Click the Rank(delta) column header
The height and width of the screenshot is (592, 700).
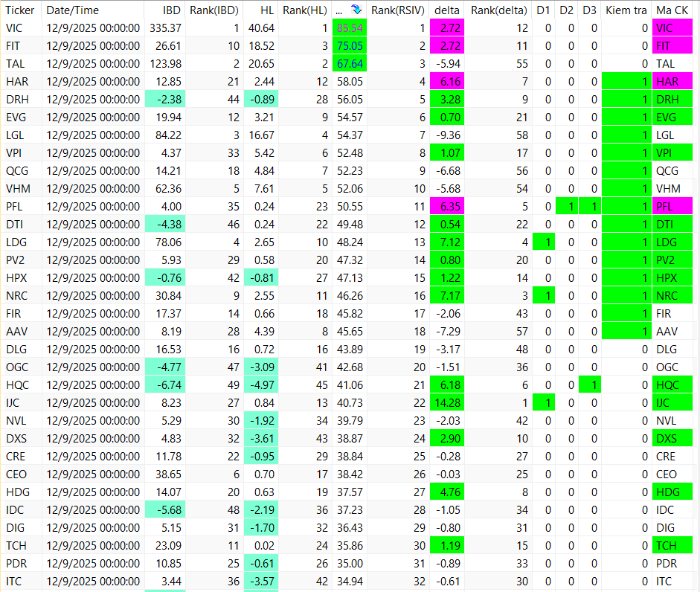(x=498, y=10)
